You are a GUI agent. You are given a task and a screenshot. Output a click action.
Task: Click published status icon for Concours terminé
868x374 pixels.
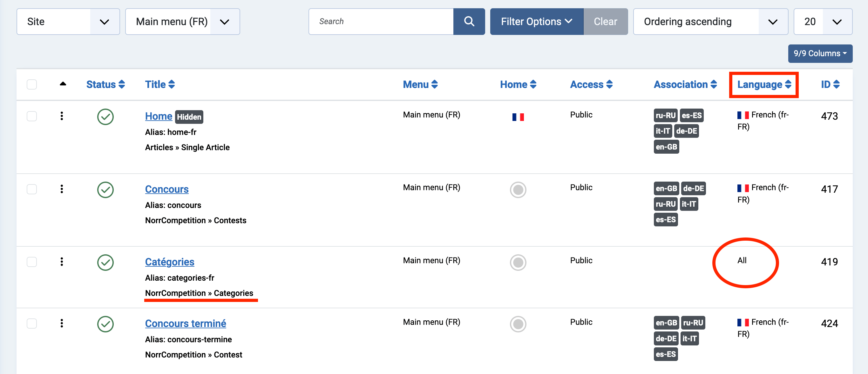pyautogui.click(x=105, y=324)
